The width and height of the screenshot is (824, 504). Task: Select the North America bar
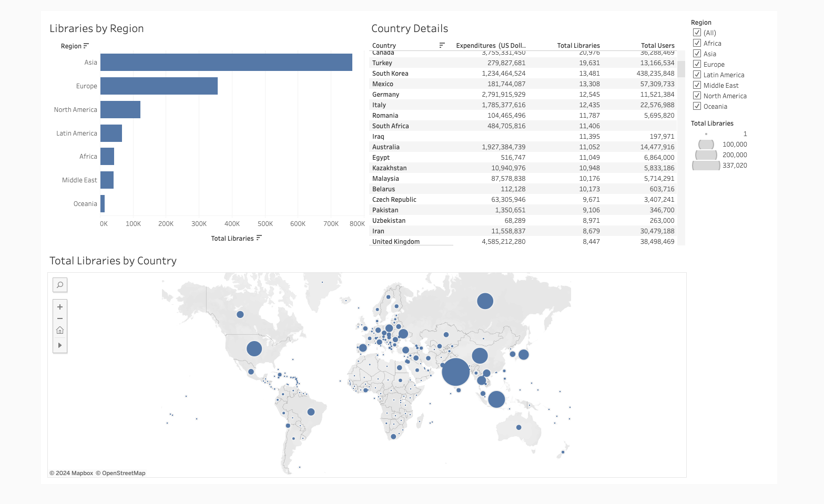[x=120, y=109]
